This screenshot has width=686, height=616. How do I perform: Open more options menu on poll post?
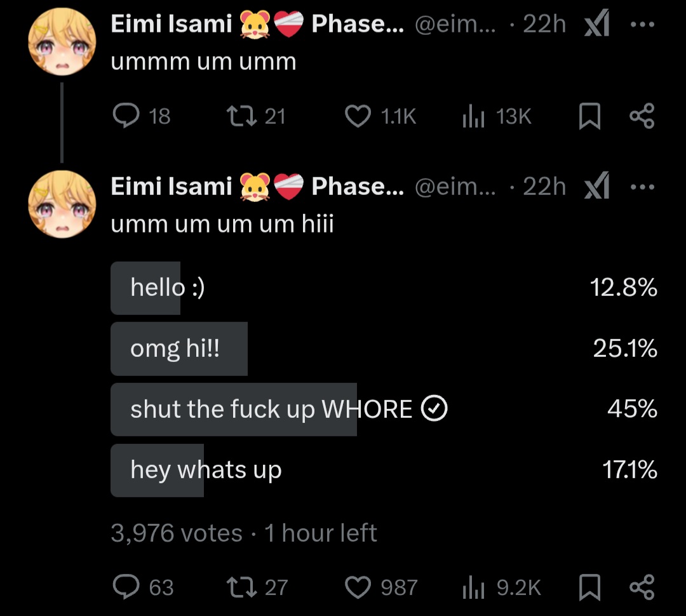coord(642,187)
